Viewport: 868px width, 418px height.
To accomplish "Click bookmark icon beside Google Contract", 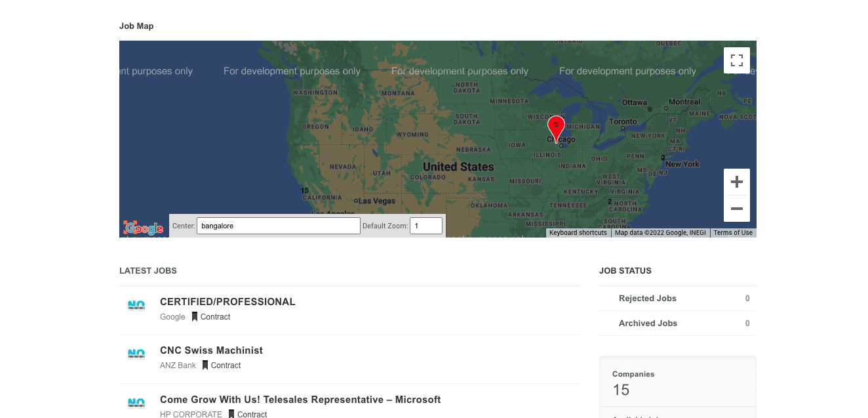I will pyautogui.click(x=195, y=317).
